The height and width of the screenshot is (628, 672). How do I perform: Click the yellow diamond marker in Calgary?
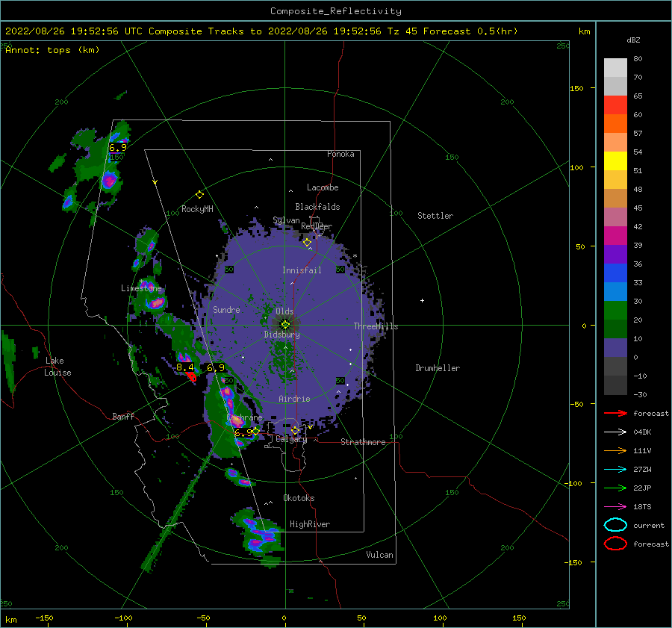tap(295, 430)
